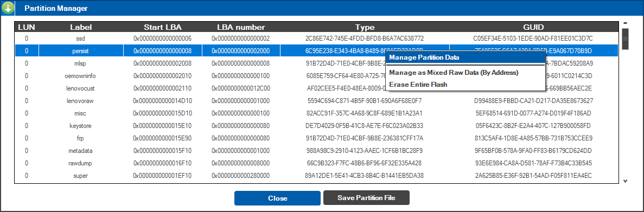The width and height of the screenshot is (644, 212).
Task: Select the frp partition label
Action: click(81, 138)
